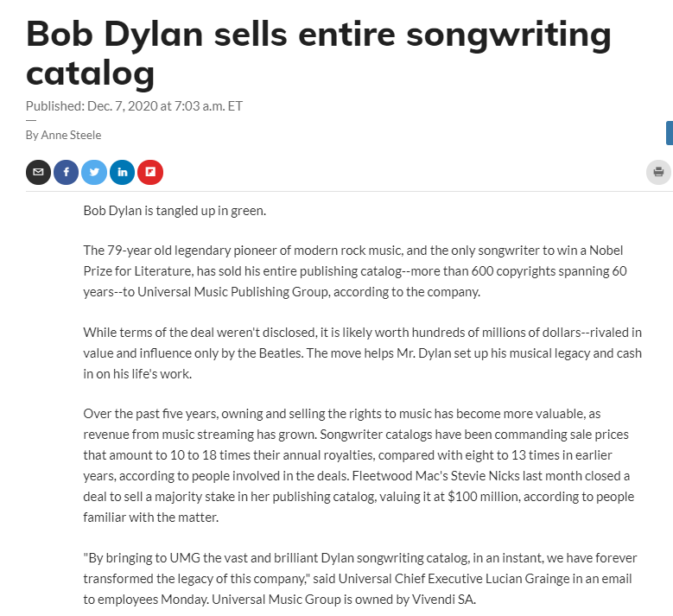This screenshot has width=673, height=616.
Task: Share the article on LinkedIn
Action: [122, 172]
